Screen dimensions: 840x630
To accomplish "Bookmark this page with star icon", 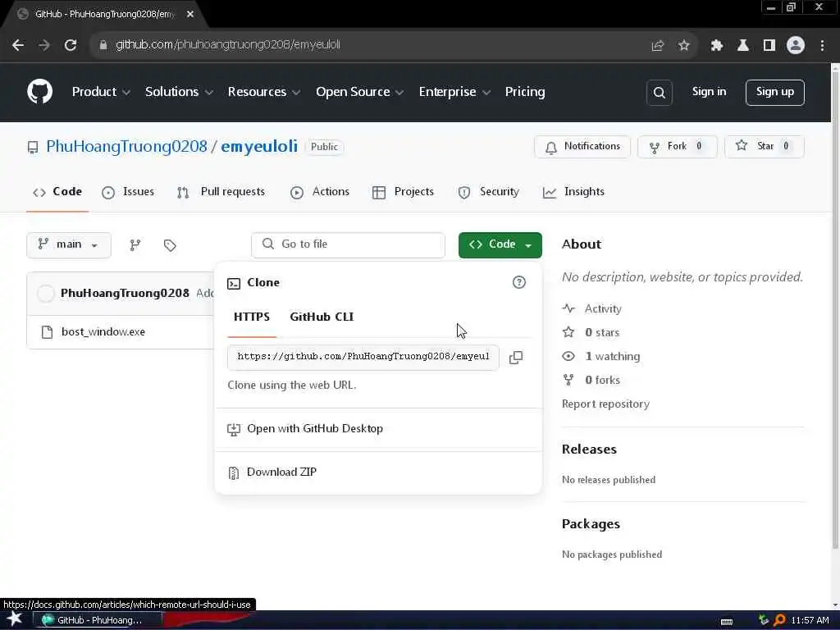I will point(683,46).
